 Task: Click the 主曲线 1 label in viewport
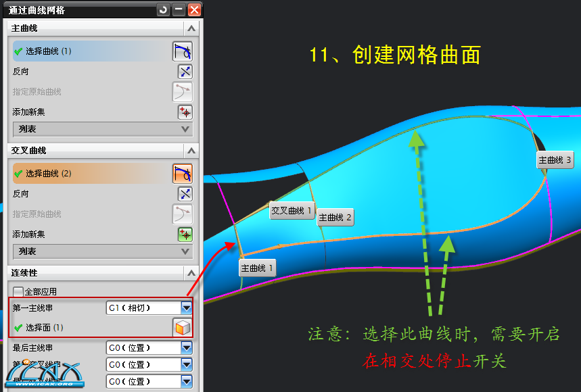(257, 268)
